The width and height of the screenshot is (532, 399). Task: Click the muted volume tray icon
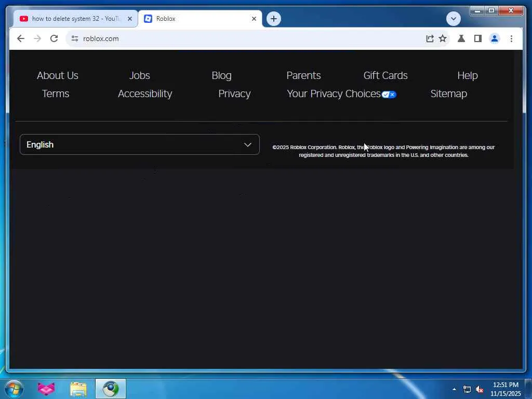(480, 389)
